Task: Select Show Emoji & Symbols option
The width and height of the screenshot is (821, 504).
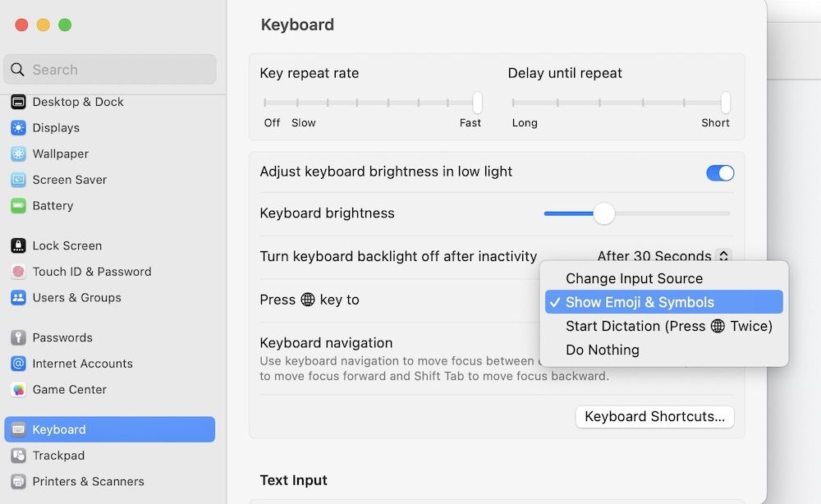Action: pyautogui.click(x=640, y=302)
